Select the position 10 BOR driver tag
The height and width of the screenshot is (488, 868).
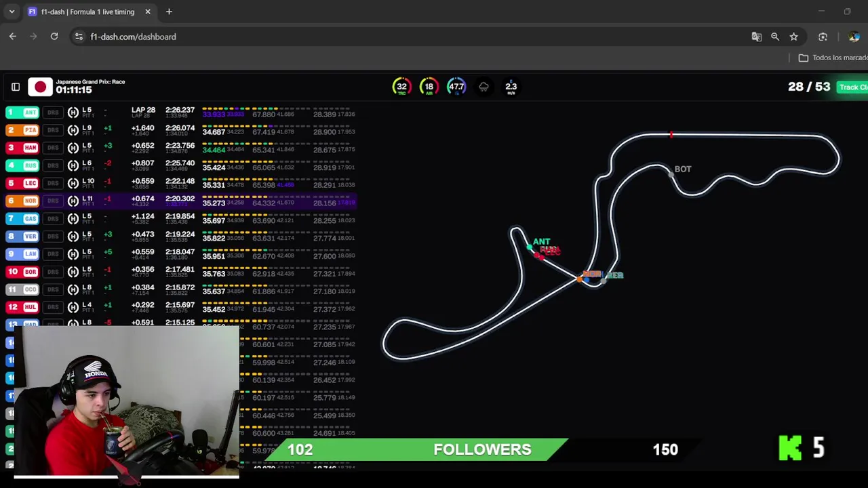22,272
